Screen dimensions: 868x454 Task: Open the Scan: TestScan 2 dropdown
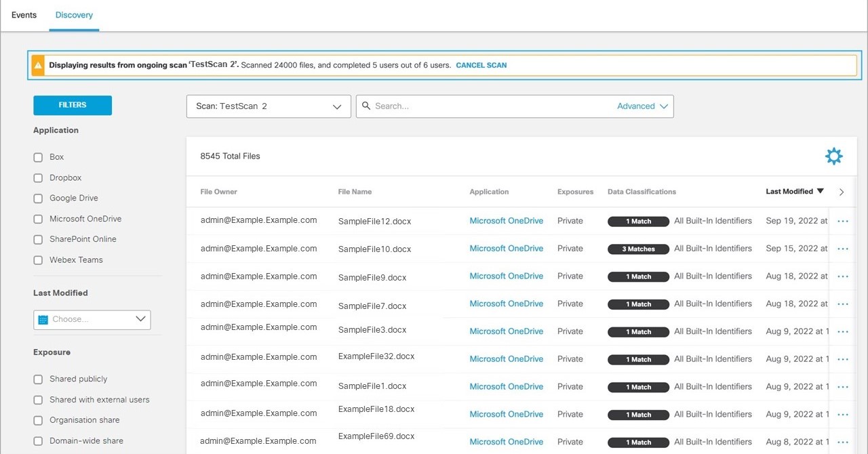269,106
